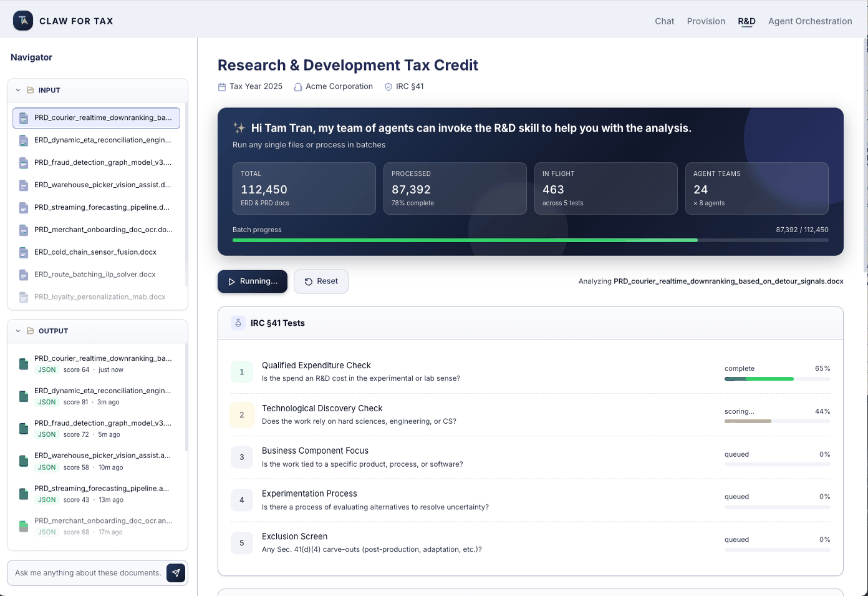Click document icon for ERD_route_batching_ilp_solver.docx

point(24,275)
